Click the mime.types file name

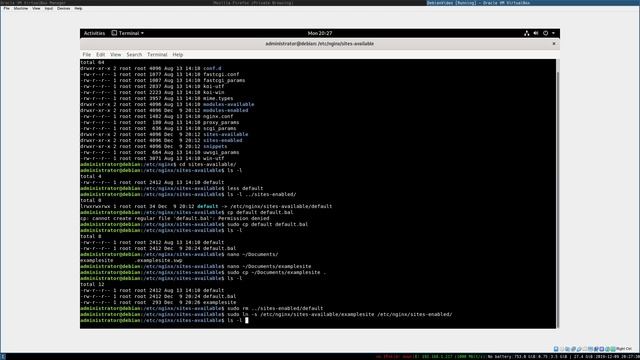(x=218, y=98)
